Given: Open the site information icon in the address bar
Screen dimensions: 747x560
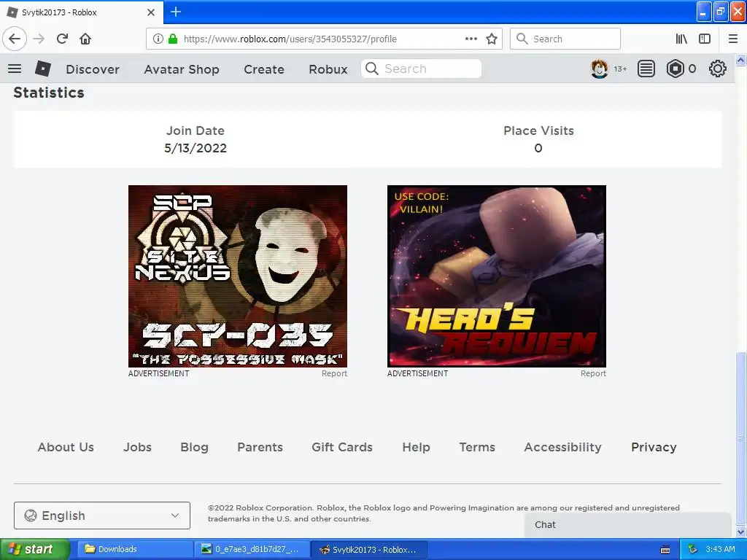Looking at the screenshot, I should [x=158, y=39].
